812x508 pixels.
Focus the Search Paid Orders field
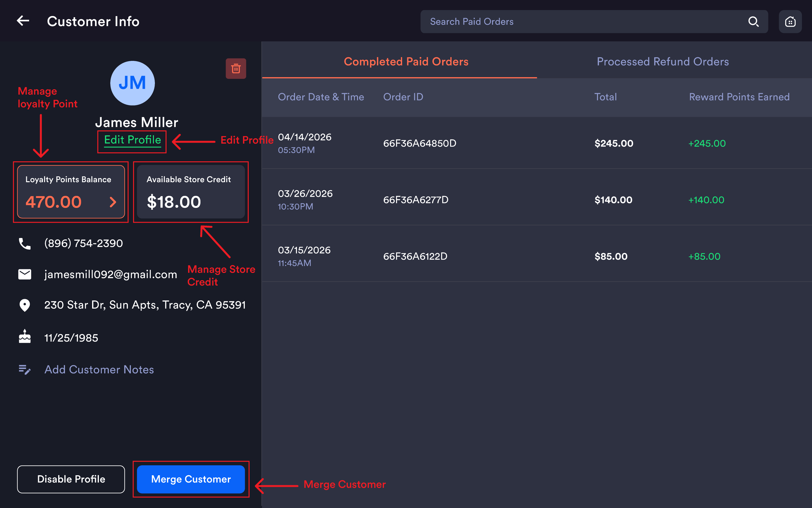coord(594,22)
